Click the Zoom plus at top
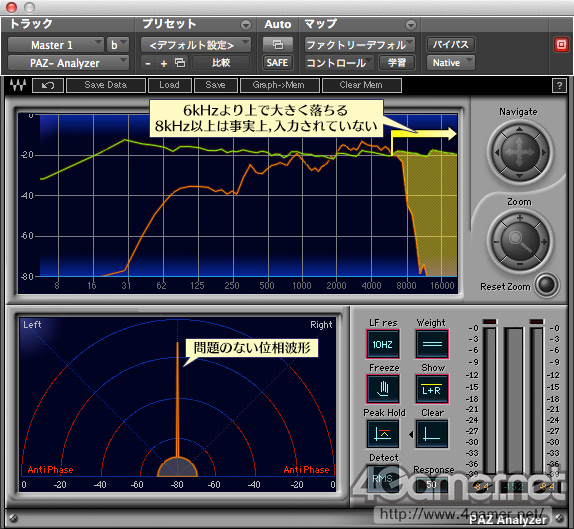This screenshot has width=574, height=529. (x=519, y=218)
